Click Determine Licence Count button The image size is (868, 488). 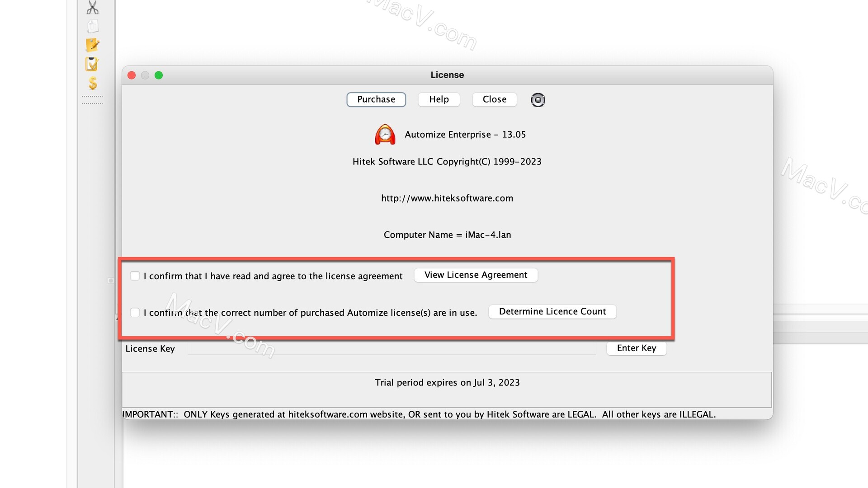(552, 310)
